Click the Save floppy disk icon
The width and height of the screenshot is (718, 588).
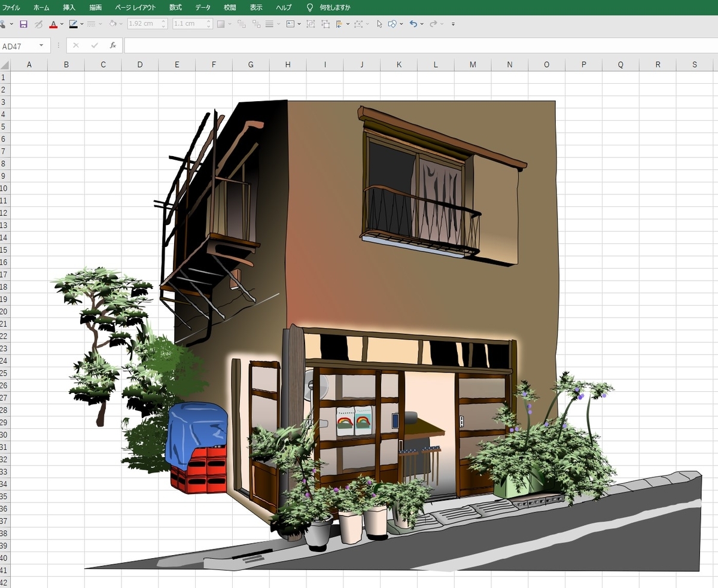pyautogui.click(x=23, y=24)
